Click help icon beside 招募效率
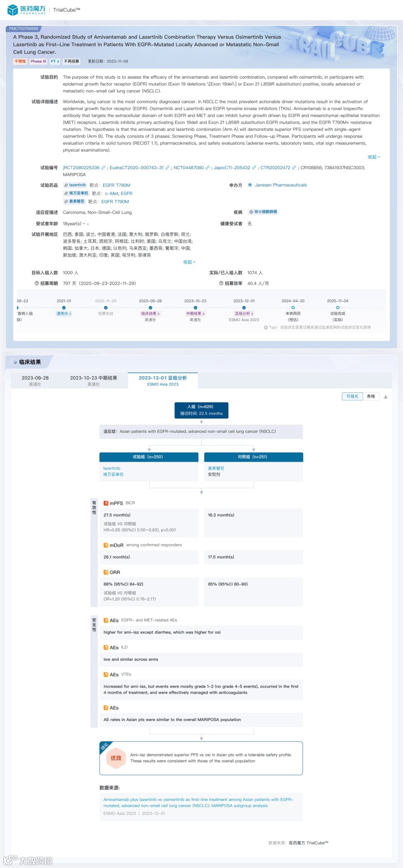This screenshot has width=403, height=868. click(x=221, y=284)
